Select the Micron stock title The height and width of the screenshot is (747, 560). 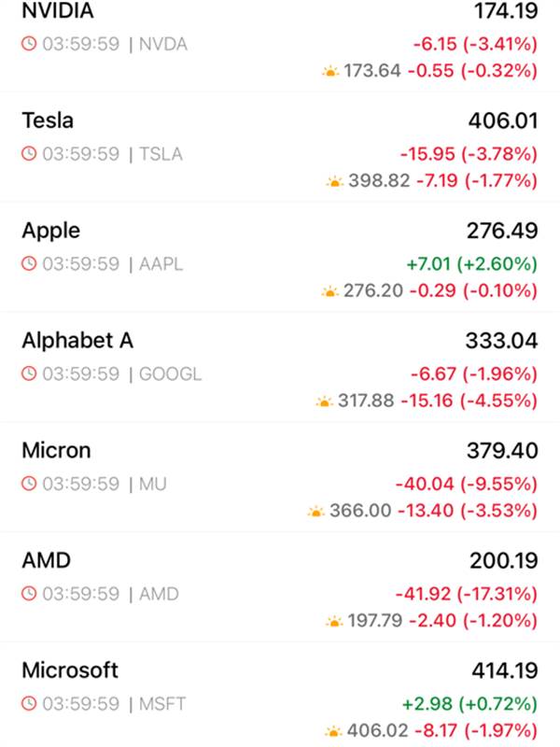coord(56,451)
